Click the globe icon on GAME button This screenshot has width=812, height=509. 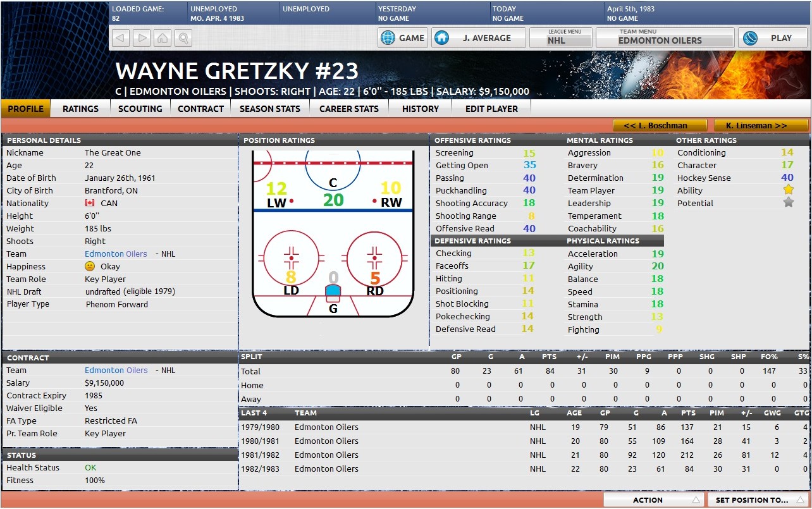(x=387, y=38)
